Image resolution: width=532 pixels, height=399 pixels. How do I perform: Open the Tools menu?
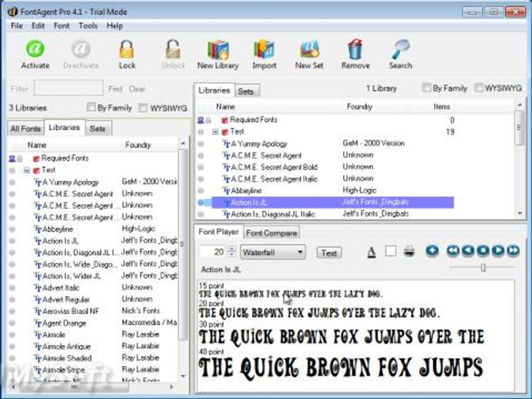click(x=88, y=25)
